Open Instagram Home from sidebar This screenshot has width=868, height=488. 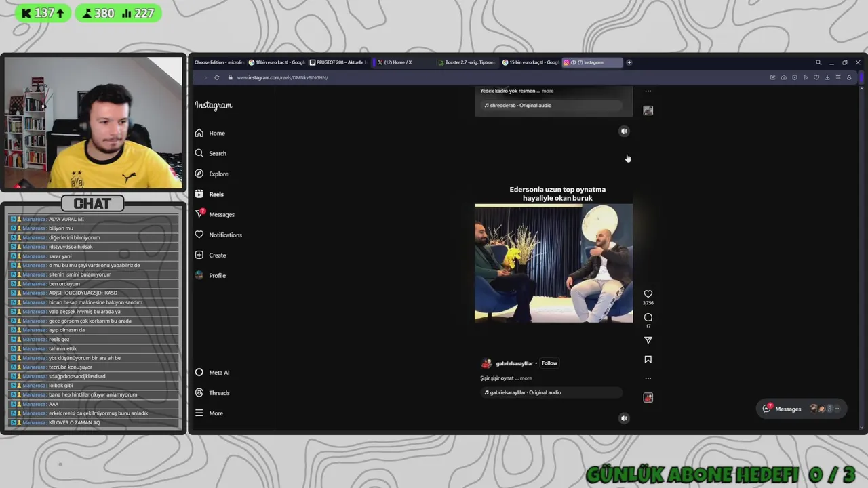210,133
